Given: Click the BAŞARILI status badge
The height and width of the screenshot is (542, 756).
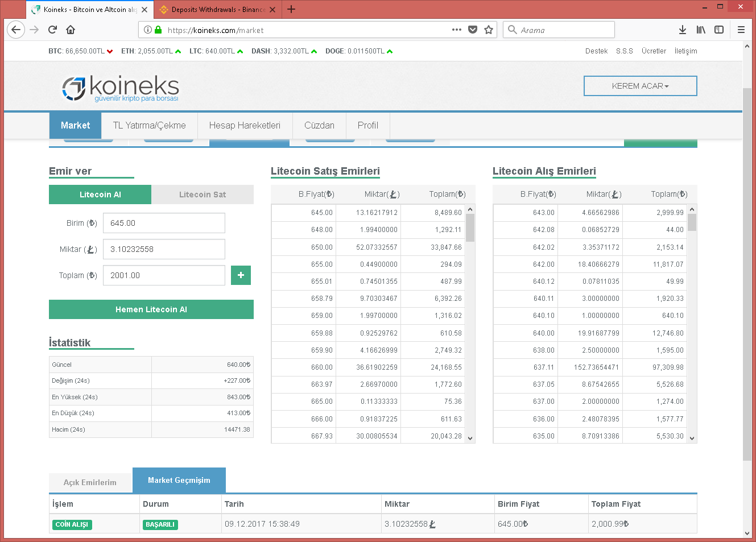Looking at the screenshot, I should pos(160,524).
